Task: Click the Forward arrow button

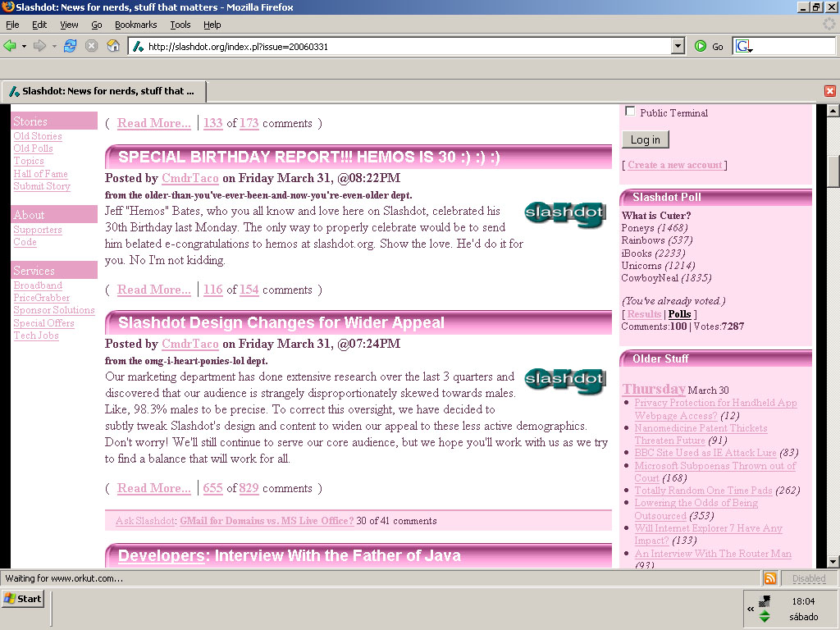Action: point(39,47)
